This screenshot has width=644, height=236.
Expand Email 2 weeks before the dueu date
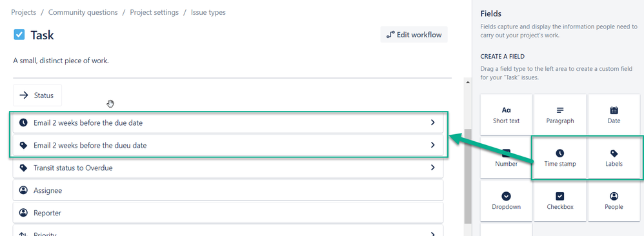click(228, 145)
